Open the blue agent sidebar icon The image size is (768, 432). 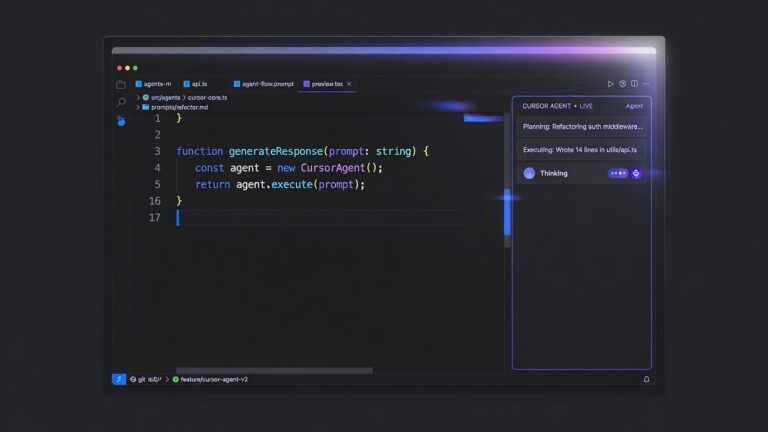click(x=121, y=120)
